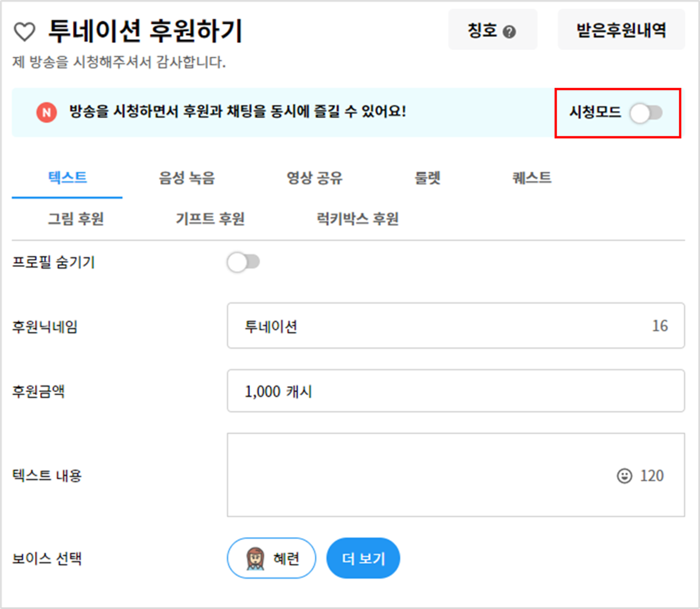
Task: Open the 받은후원내역 page
Action: [x=621, y=29]
